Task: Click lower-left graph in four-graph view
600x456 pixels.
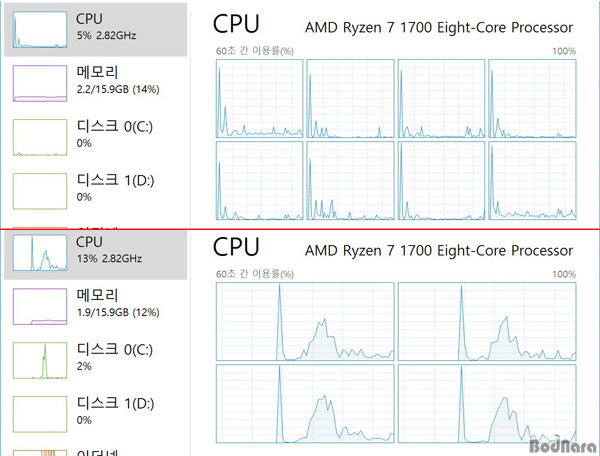Action: coord(305,404)
